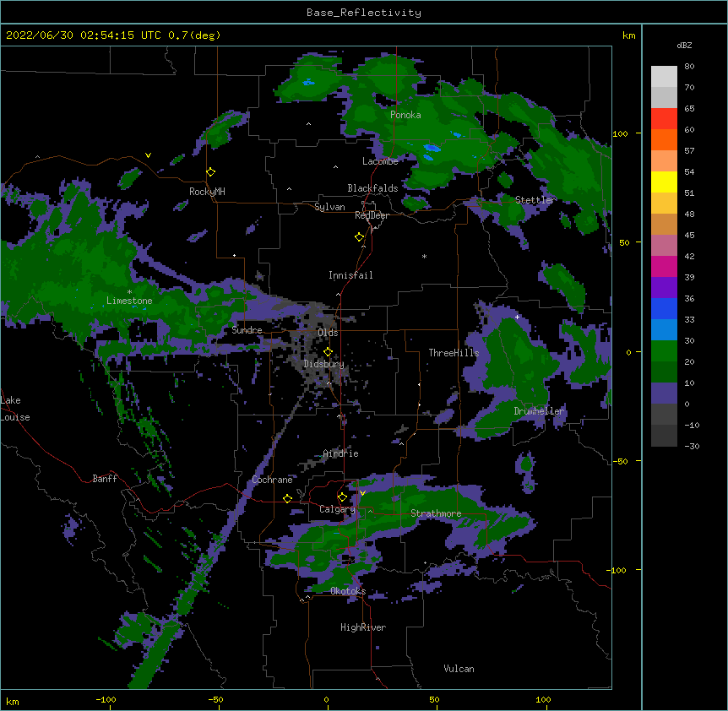This screenshot has height=711, width=728.
Task: Click the yellow diamond marker beside RockyMH
Action: click(x=211, y=172)
